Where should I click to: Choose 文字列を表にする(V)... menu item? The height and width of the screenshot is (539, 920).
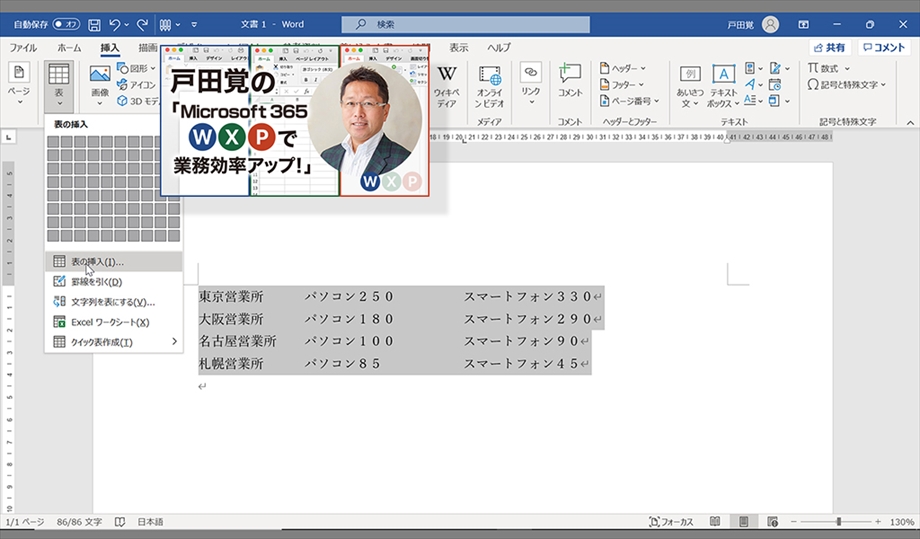(x=114, y=302)
